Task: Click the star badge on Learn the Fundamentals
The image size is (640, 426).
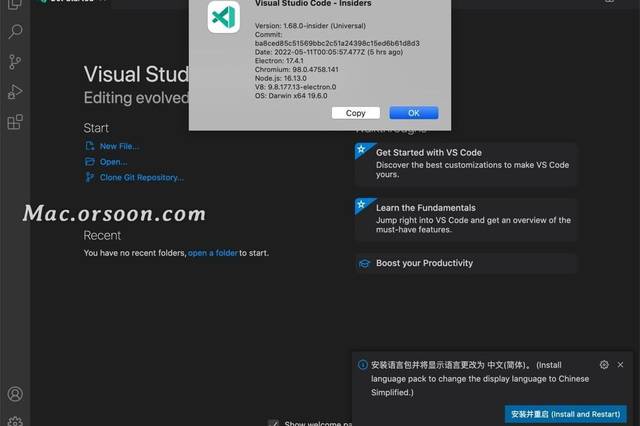Action: tap(362, 205)
